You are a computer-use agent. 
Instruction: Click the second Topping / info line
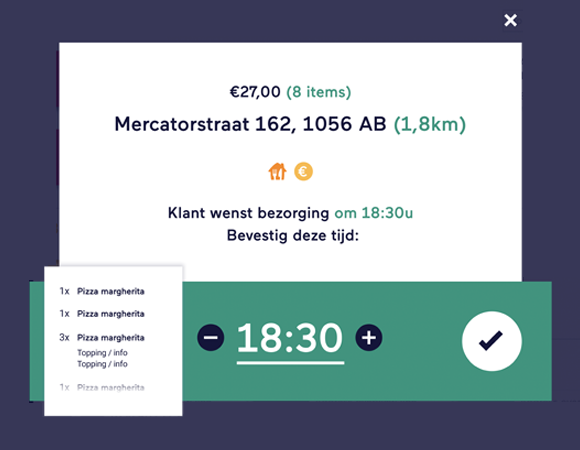[x=102, y=364]
